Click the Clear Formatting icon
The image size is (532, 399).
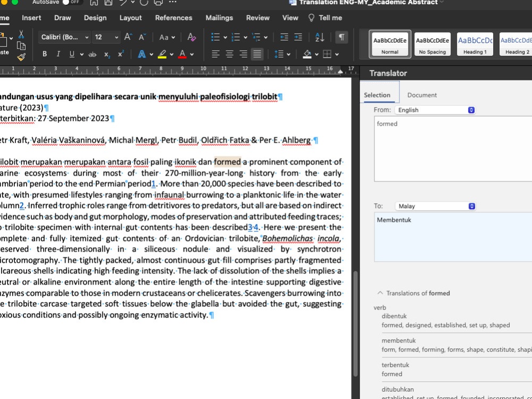click(192, 37)
